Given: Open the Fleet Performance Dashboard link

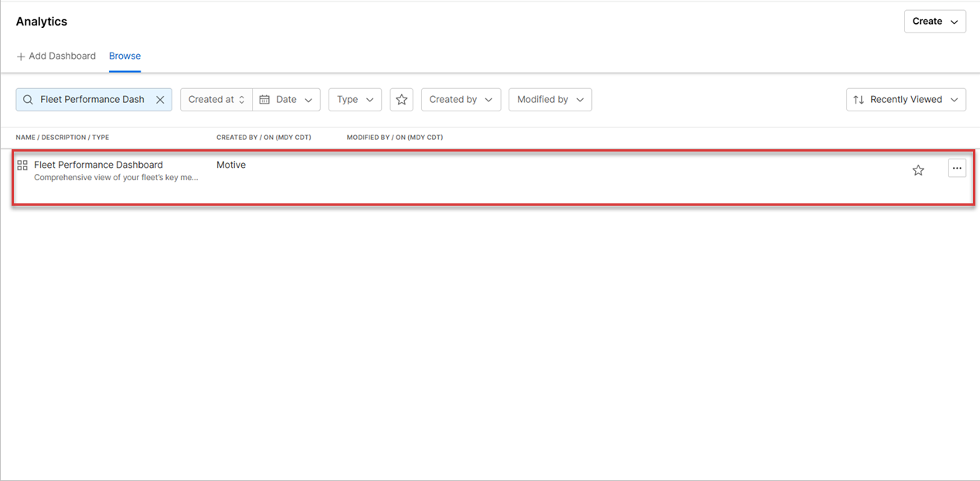Looking at the screenshot, I should coord(98,165).
